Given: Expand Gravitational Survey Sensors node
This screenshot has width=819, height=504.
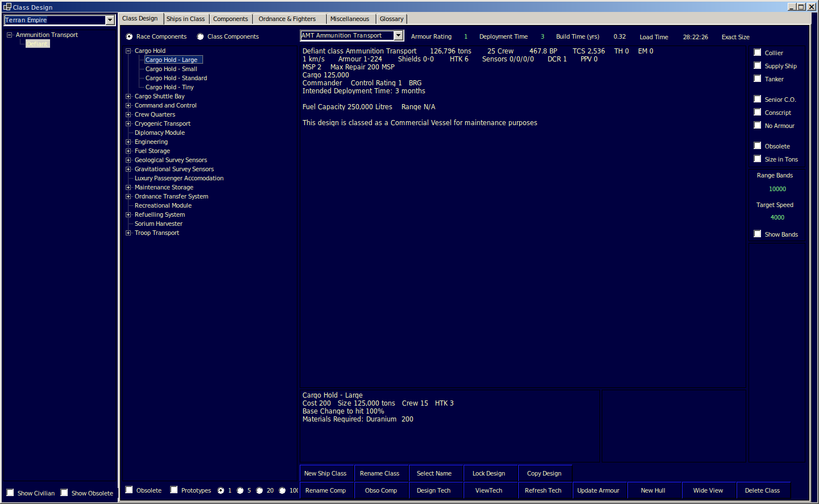Looking at the screenshot, I should point(129,169).
